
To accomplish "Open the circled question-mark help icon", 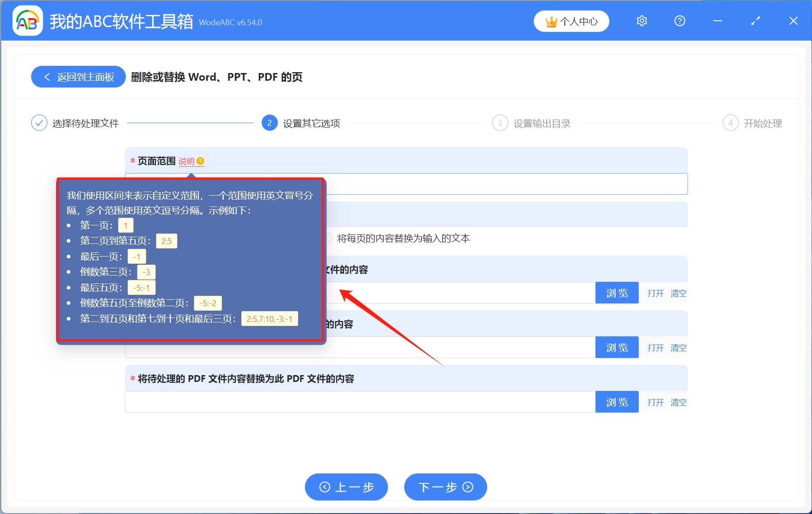I will [x=679, y=21].
